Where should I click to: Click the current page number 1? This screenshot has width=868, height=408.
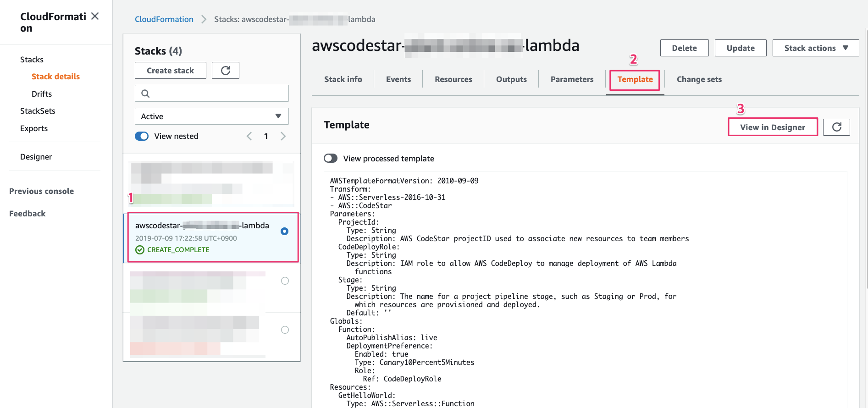(266, 136)
